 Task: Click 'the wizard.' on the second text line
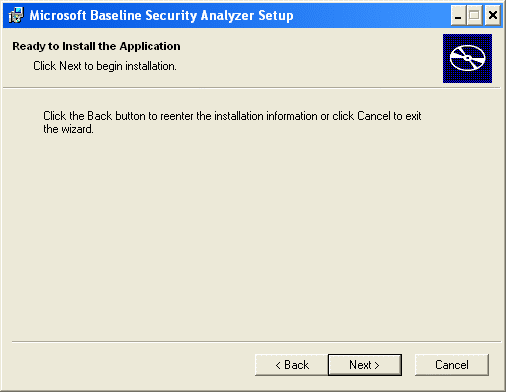coord(68,129)
